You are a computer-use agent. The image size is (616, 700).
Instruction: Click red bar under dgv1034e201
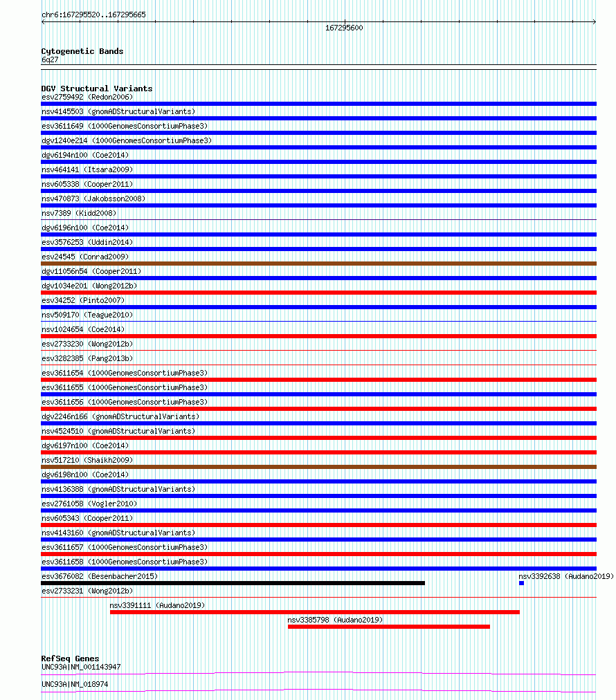click(x=318, y=293)
